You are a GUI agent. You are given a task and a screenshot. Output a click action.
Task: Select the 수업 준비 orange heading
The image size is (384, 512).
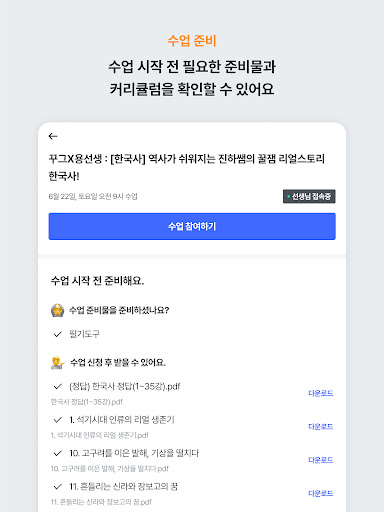192,41
